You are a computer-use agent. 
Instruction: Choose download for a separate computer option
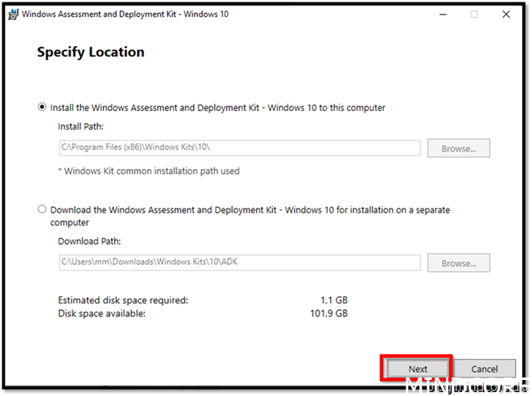[42, 210]
